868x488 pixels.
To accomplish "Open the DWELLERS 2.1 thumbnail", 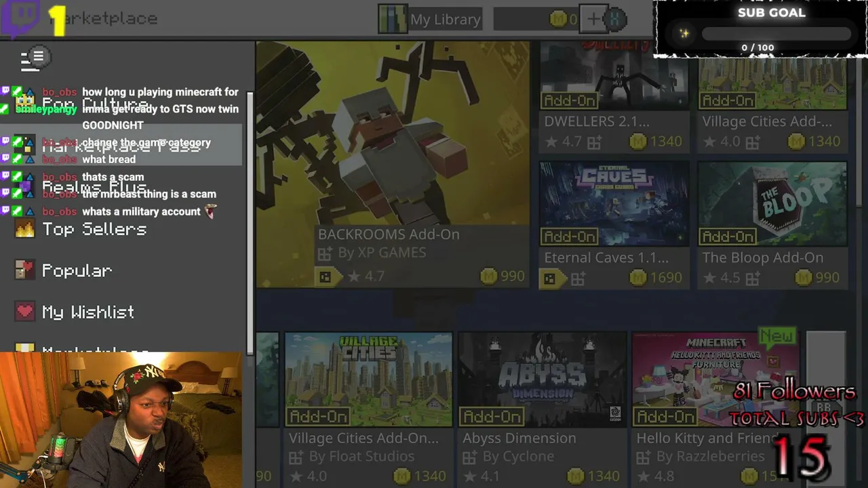I will pos(614,75).
